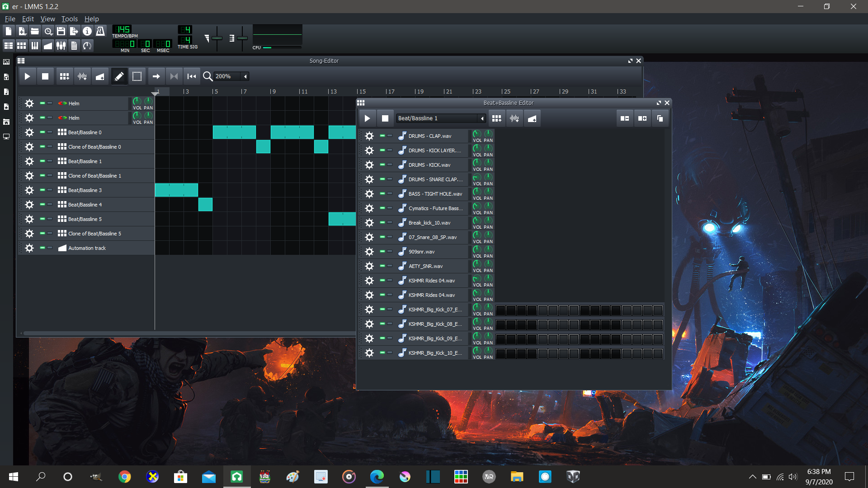Click the 07_Snare_08_SP.wav track button
Image resolution: width=868 pixels, height=488 pixels.
coord(432,237)
